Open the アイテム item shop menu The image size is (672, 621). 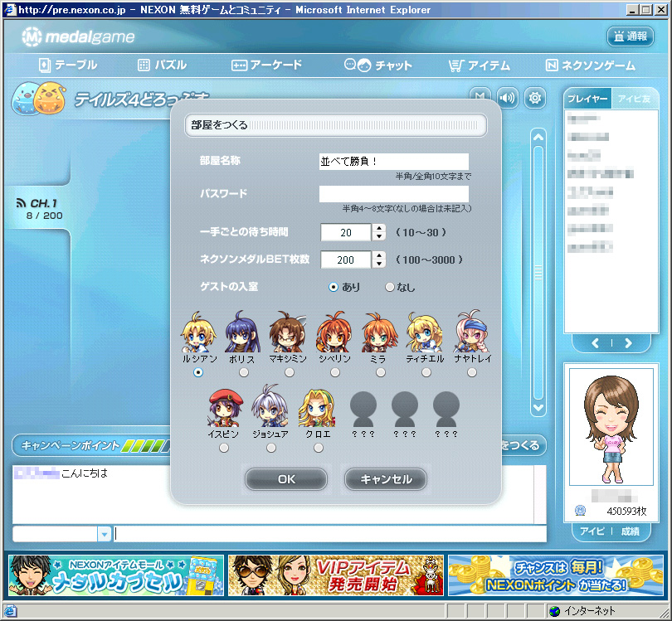(480, 65)
